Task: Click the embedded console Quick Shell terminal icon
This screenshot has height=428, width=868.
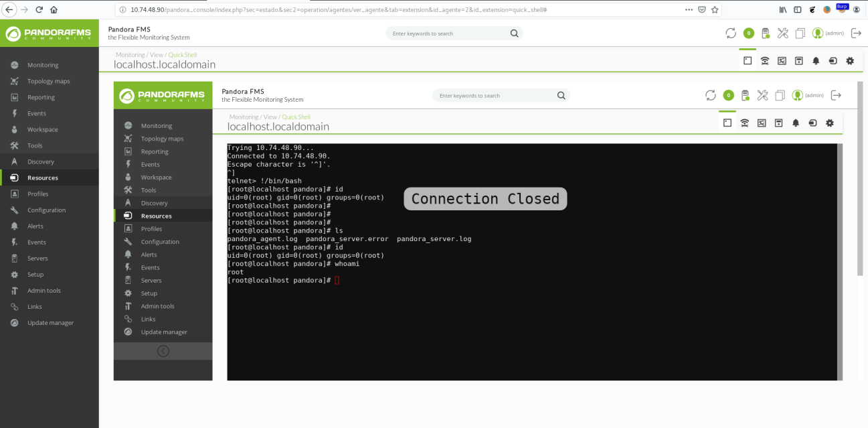Action: tap(727, 123)
